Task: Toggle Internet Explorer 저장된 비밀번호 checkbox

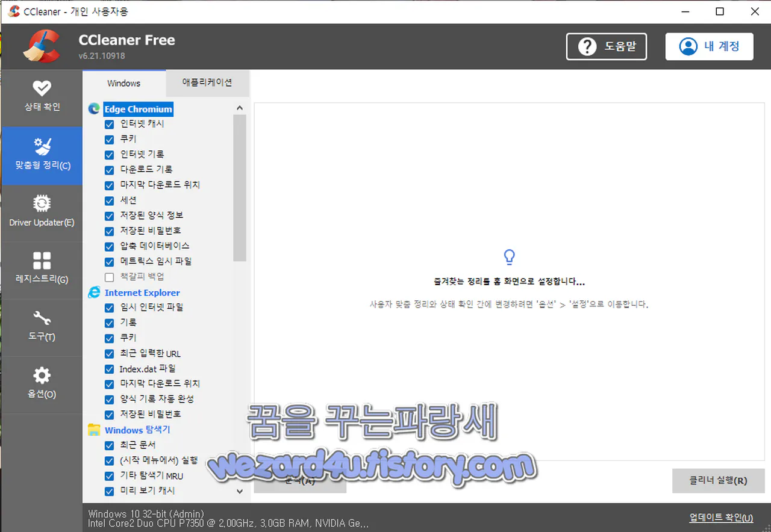Action: 109,415
